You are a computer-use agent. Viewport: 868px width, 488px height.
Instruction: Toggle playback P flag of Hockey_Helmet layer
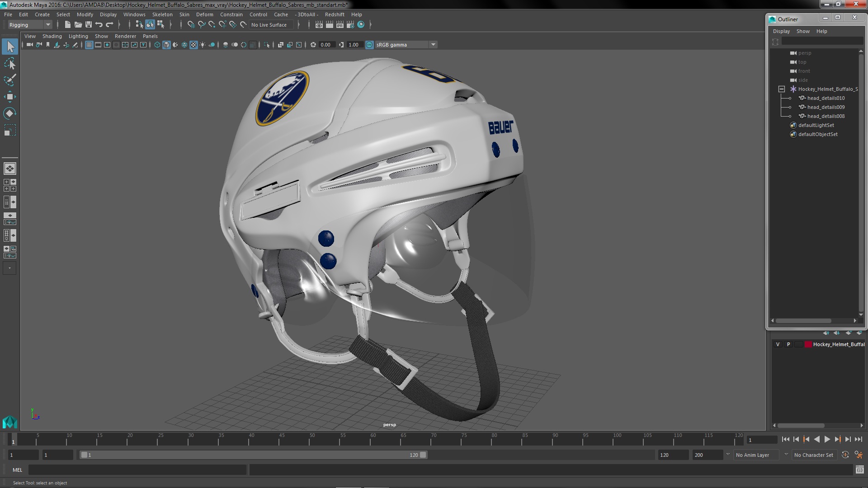tap(788, 344)
